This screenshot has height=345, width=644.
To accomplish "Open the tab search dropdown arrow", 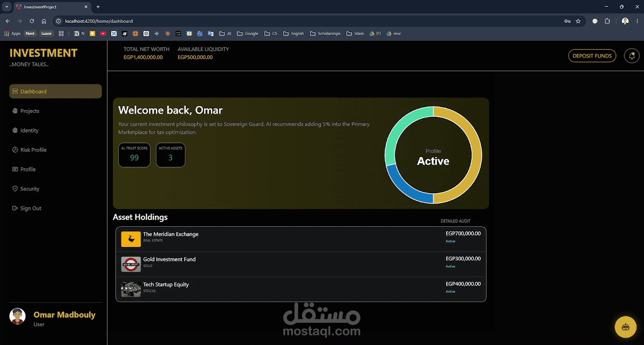I will pos(7,7).
